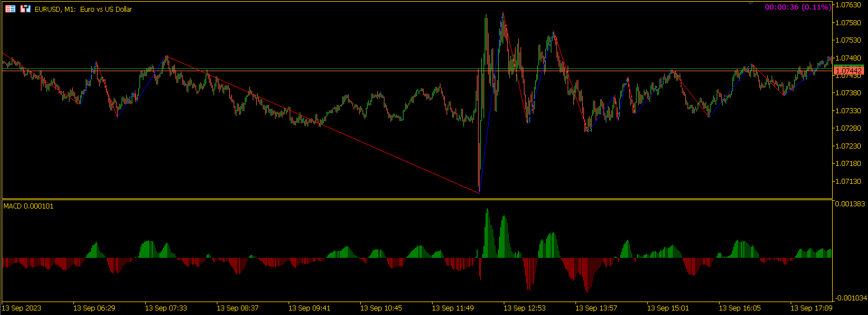Viewport: 868px width, 315px height.
Task: Click time axis label 13 Sep 16:05
Action: tap(740, 308)
